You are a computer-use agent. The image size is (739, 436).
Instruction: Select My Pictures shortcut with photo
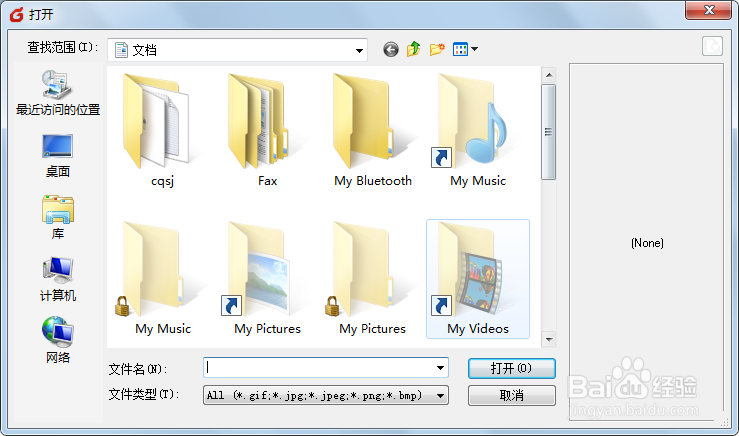tap(267, 279)
